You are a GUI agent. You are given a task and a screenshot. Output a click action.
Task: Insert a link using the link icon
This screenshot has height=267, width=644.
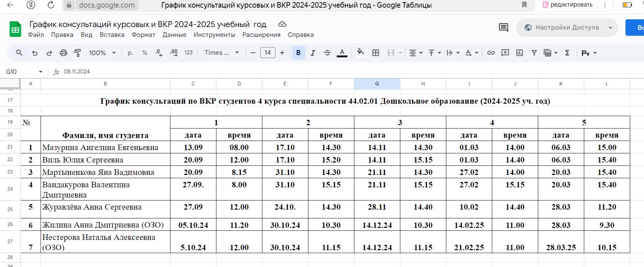point(491,53)
